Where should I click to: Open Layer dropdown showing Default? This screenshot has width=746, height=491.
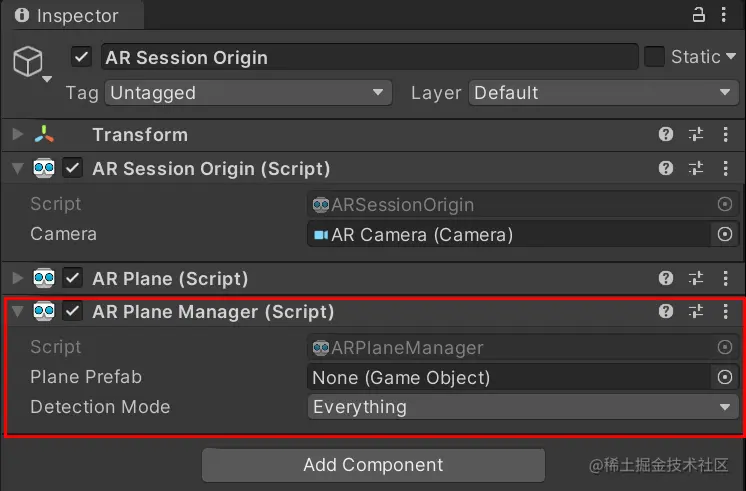[603, 92]
